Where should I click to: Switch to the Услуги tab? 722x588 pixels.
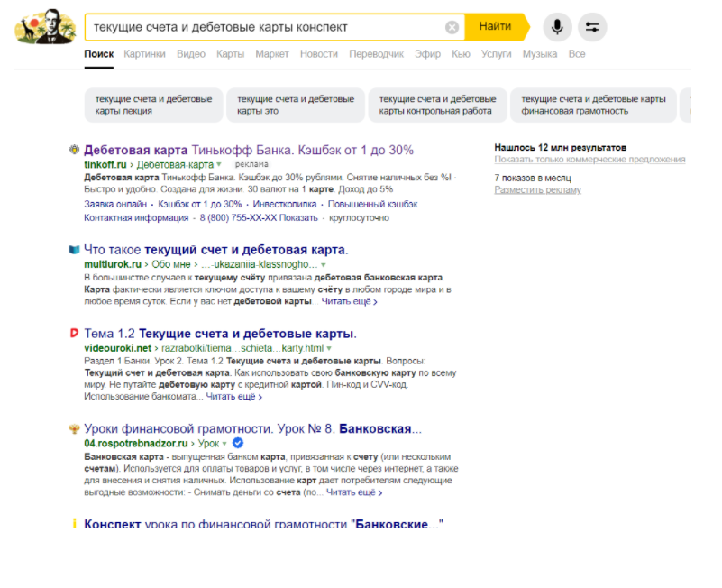(497, 54)
